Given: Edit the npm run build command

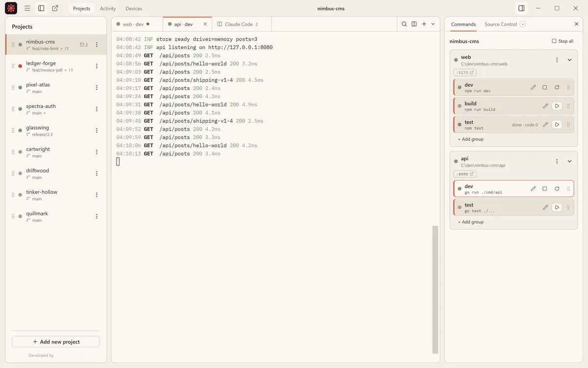Looking at the screenshot, I should coord(545,106).
